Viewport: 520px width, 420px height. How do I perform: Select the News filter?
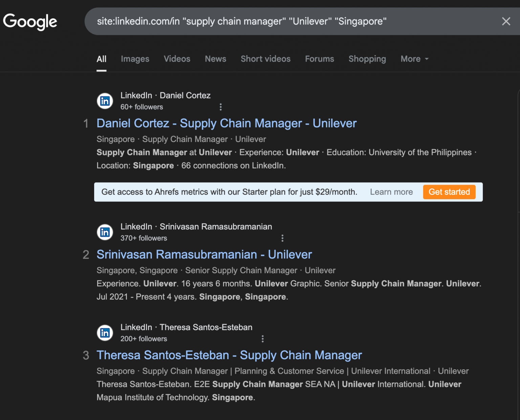tap(215, 59)
